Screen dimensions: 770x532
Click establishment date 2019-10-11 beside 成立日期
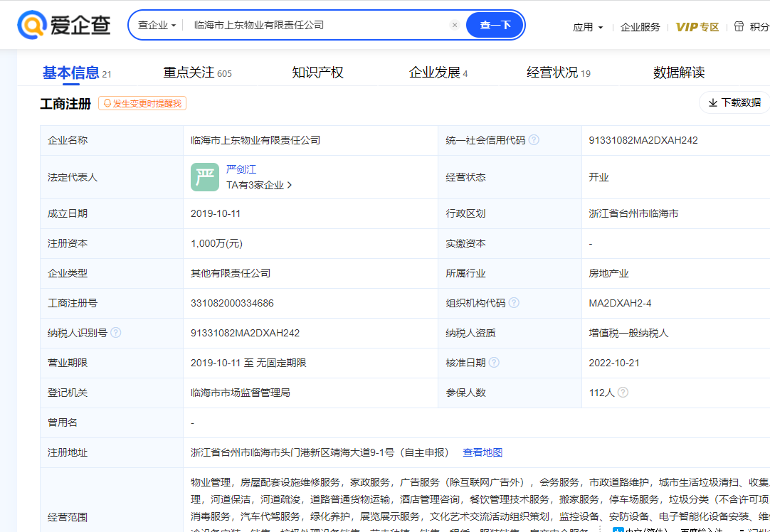click(x=216, y=213)
